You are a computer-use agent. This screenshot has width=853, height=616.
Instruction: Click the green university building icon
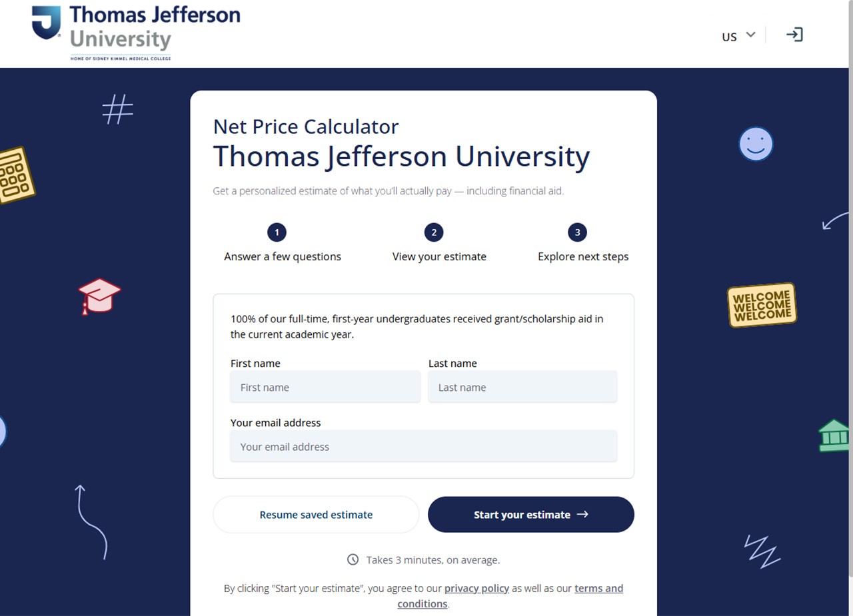(x=833, y=436)
